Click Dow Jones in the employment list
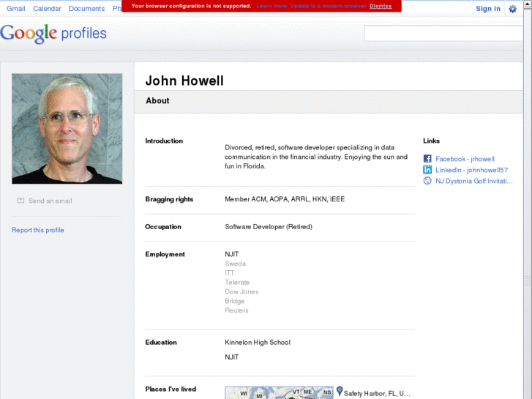Screen dimensions: 532x399 click(x=241, y=291)
